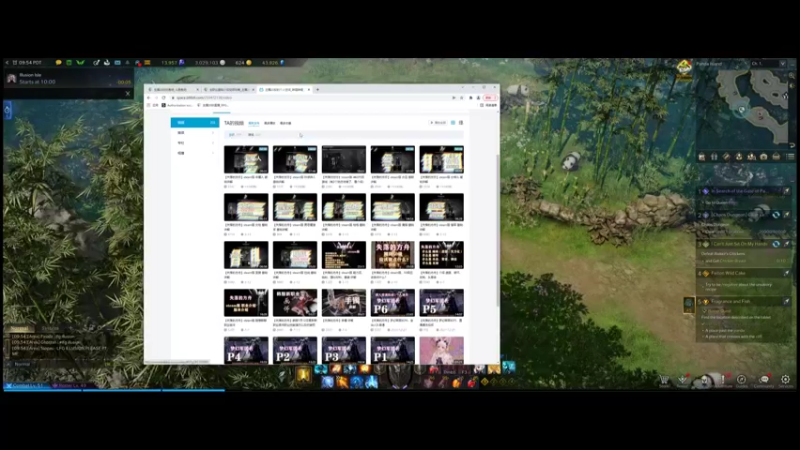The height and width of the screenshot is (450, 800).
Task: Open the Illusion Isle event alert
Action: click(68, 79)
